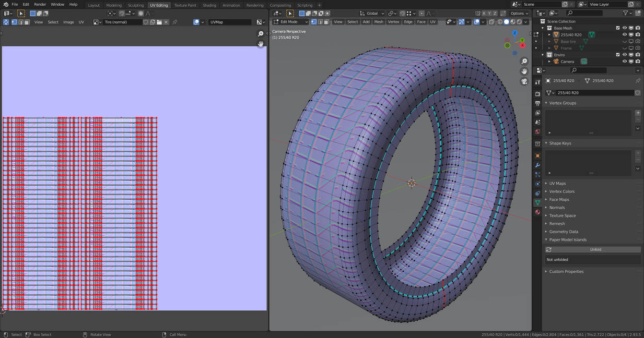Open the Modifier properties wrench tab
Image resolution: width=644 pixels, height=338 pixels.
[537, 165]
